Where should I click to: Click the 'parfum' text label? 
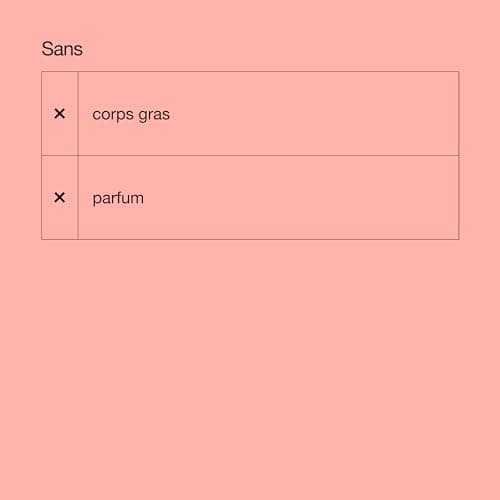pos(118,199)
